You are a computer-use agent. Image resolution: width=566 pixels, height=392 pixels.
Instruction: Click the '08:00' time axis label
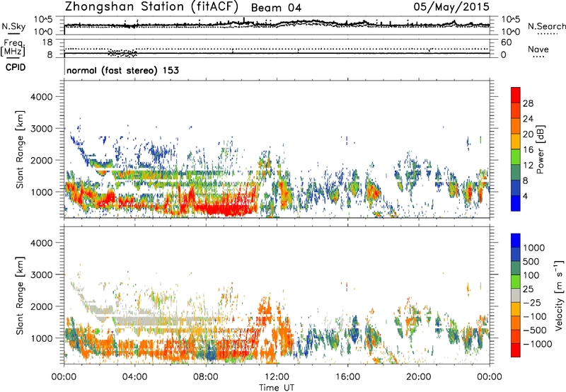click(206, 376)
